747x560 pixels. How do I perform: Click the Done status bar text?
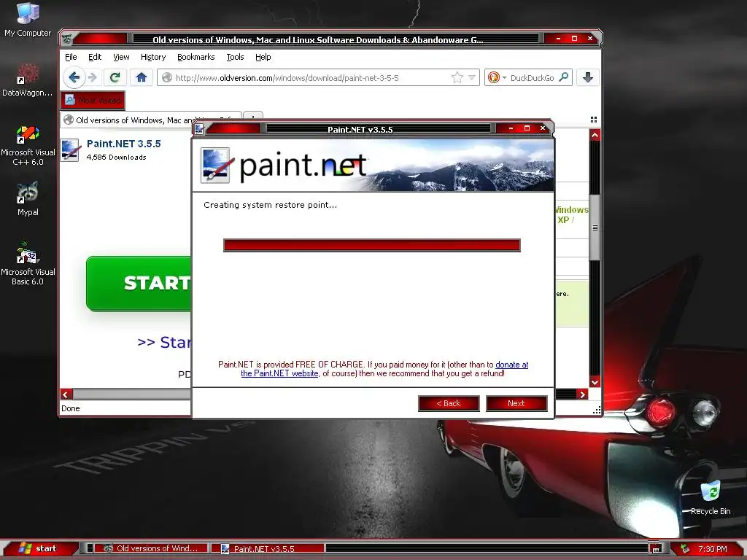tap(71, 408)
